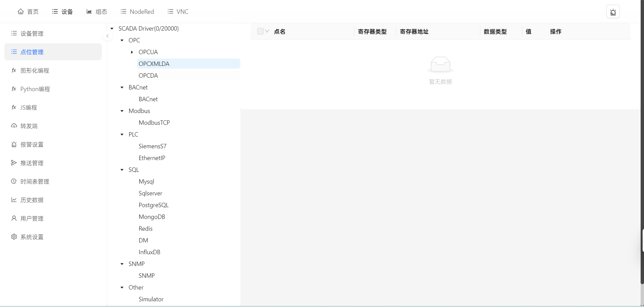This screenshot has width=644, height=307.
Task: Switch to the NodeRed top tab
Action: pyautogui.click(x=137, y=12)
